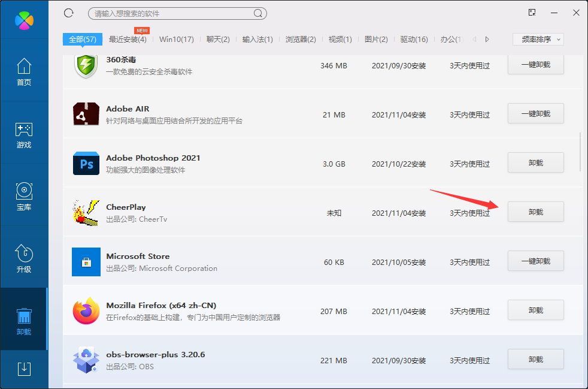Click the 未知 size value for CheerPlay
This screenshot has height=389, width=588.
click(x=334, y=213)
